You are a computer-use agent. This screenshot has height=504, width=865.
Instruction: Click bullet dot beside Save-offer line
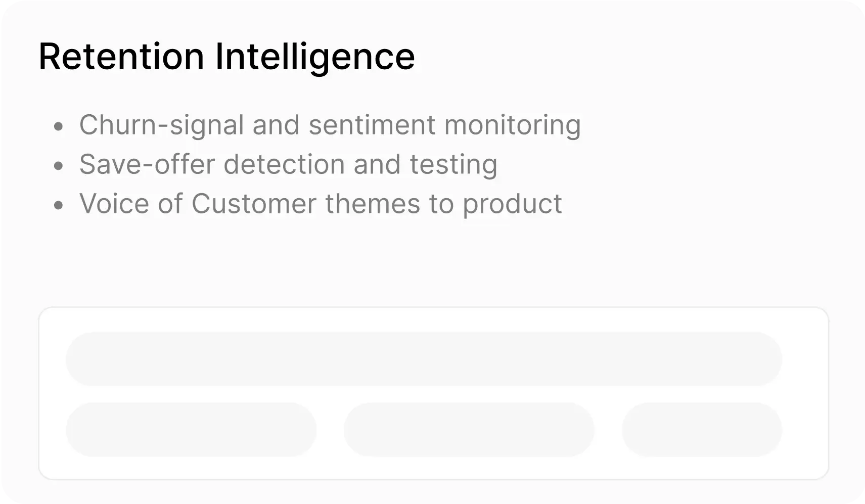click(x=59, y=166)
